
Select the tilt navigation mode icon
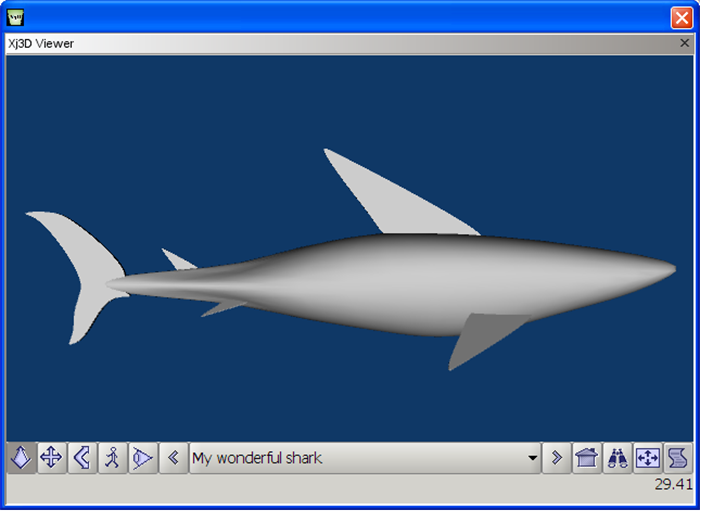(82, 458)
